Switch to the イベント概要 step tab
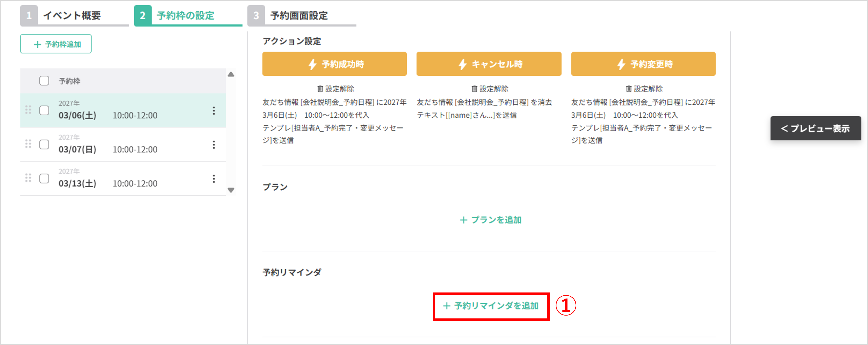Screen dimensions: 868x345 click(72, 16)
